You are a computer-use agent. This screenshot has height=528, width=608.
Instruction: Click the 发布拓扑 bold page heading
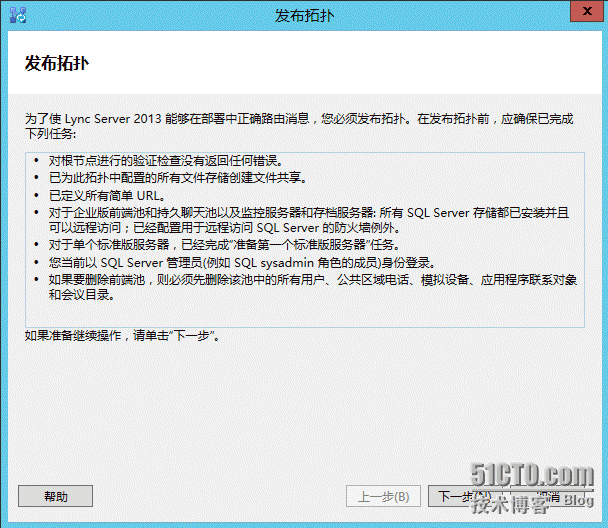pos(57,63)
